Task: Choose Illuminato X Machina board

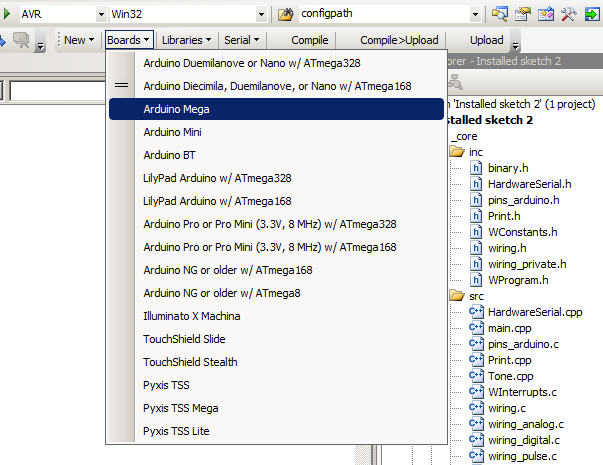Action: click(277, 316)
